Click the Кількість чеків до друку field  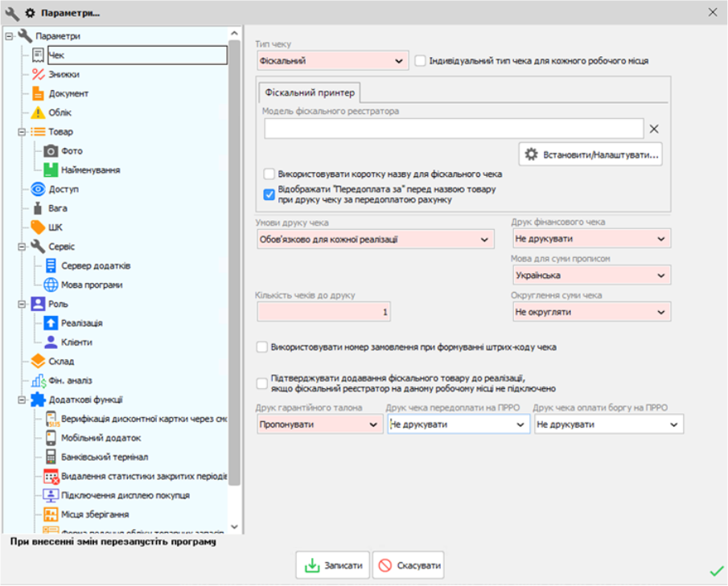(x=323, y=311)
